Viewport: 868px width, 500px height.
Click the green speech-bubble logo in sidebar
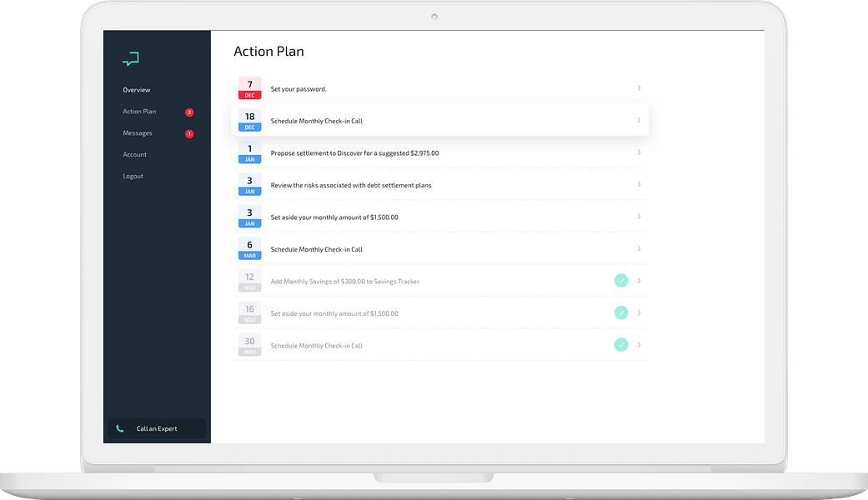pos(131,58)
